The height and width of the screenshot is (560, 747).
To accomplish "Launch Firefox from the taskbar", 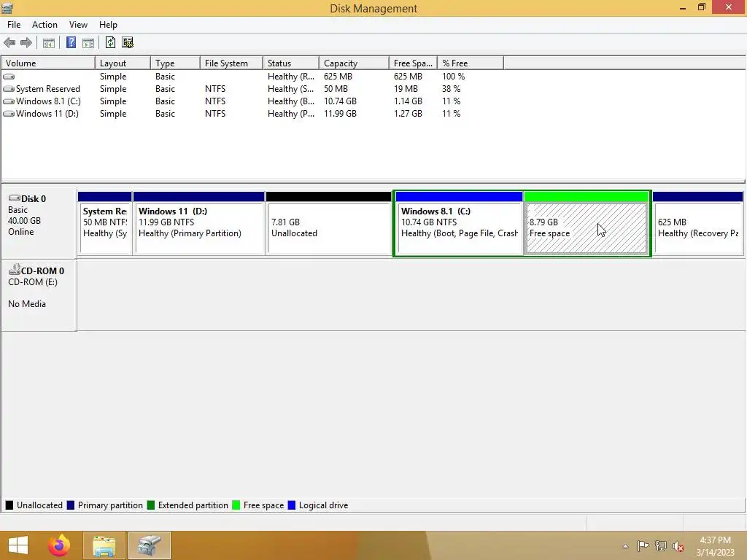I will coord(59,545).
